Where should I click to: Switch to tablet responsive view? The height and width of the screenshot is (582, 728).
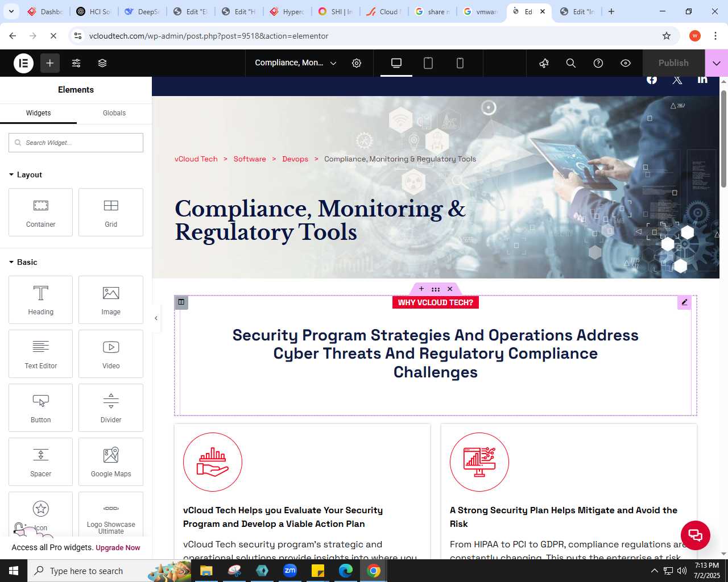(x=428, y=63)
